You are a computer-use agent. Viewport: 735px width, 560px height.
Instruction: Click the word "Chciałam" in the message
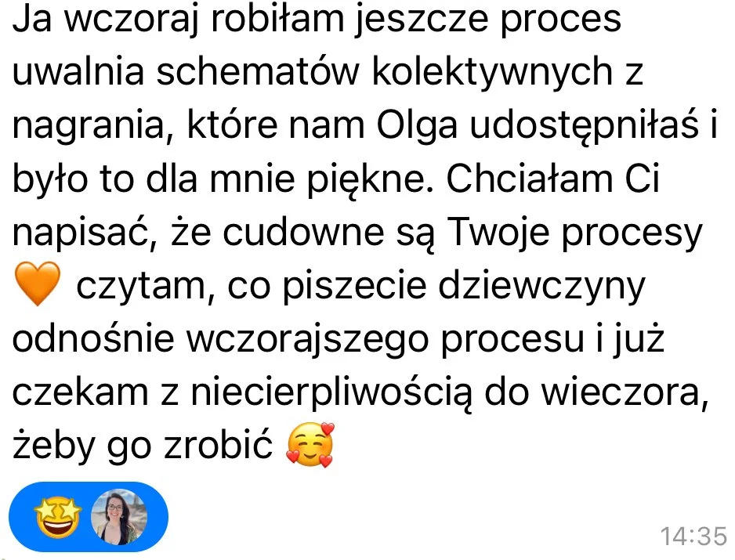pos(530,179)
